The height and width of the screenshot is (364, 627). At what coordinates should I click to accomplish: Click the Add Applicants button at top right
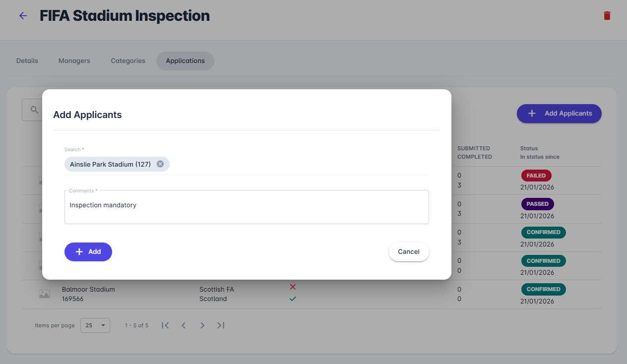point(559,114)
